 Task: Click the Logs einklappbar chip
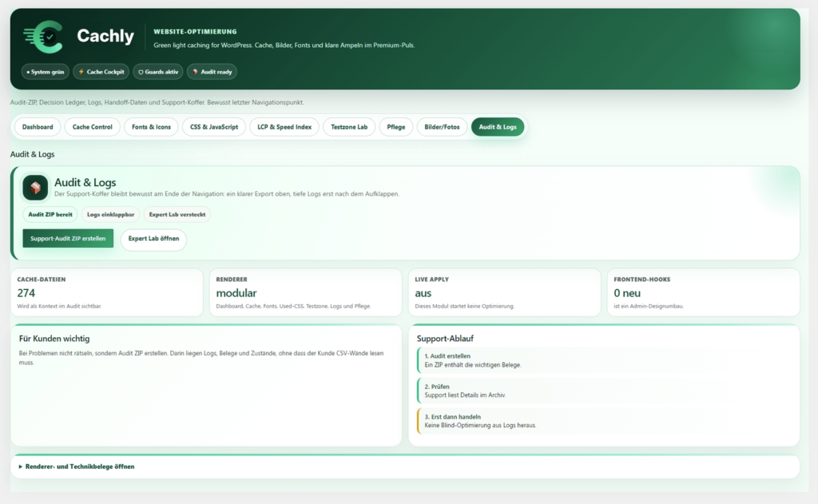point(110,214)
